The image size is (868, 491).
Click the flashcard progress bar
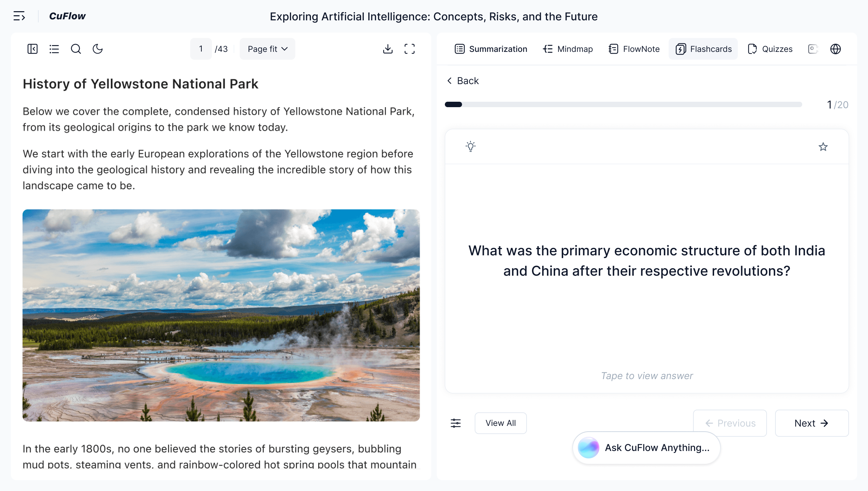pyautogui.click(x=623, y=104)
